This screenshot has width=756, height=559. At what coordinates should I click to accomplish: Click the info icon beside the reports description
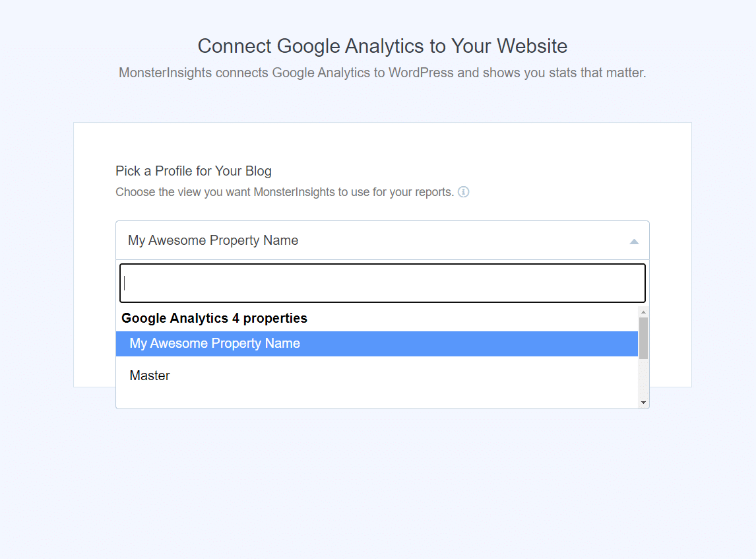coord(464,192)
